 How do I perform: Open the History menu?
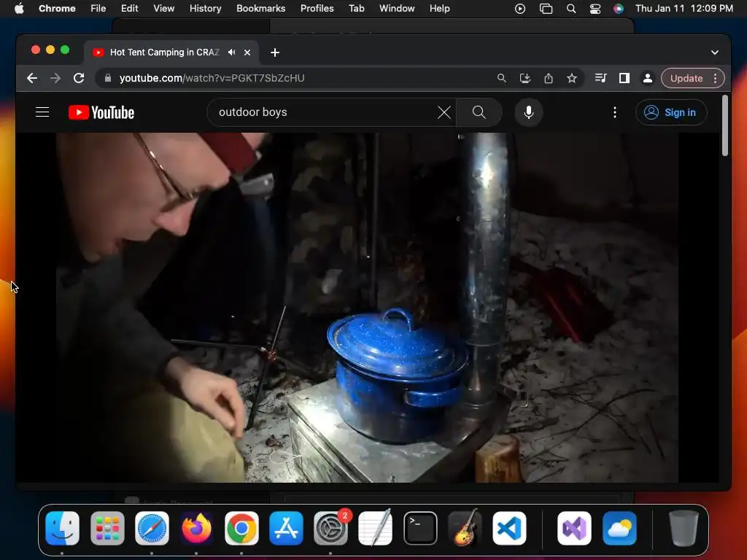pos(205,9)
